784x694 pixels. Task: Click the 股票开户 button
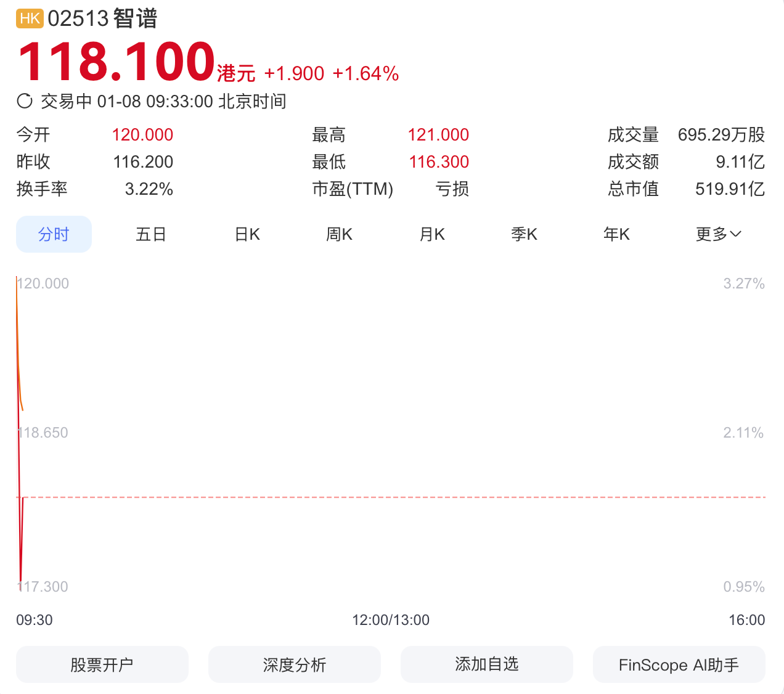(x=102, y=664)
